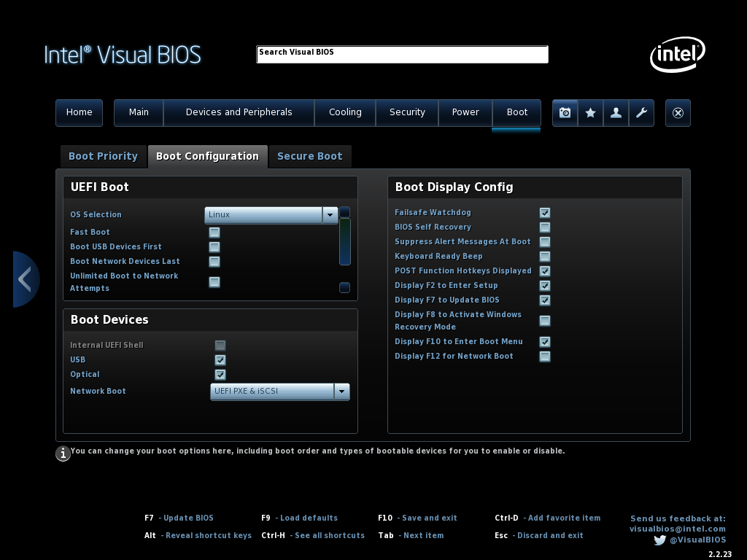
Task: Click the UEFI Boot scrollbar thumb
Action: click(x=345, y=241)
